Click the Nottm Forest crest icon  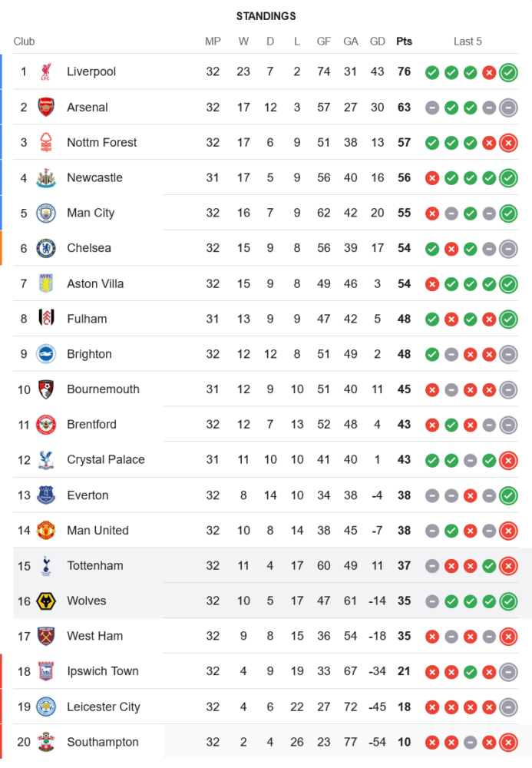tap(46, 143)
